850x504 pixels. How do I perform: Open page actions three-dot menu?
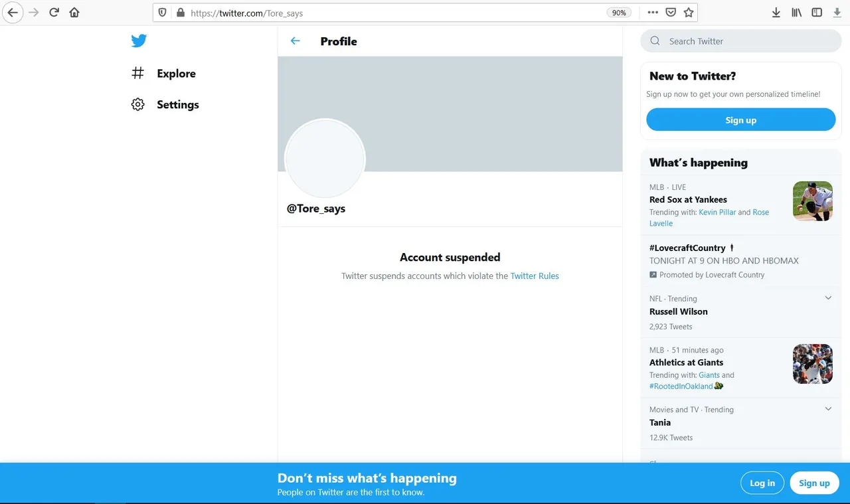(x=653, y=13)
